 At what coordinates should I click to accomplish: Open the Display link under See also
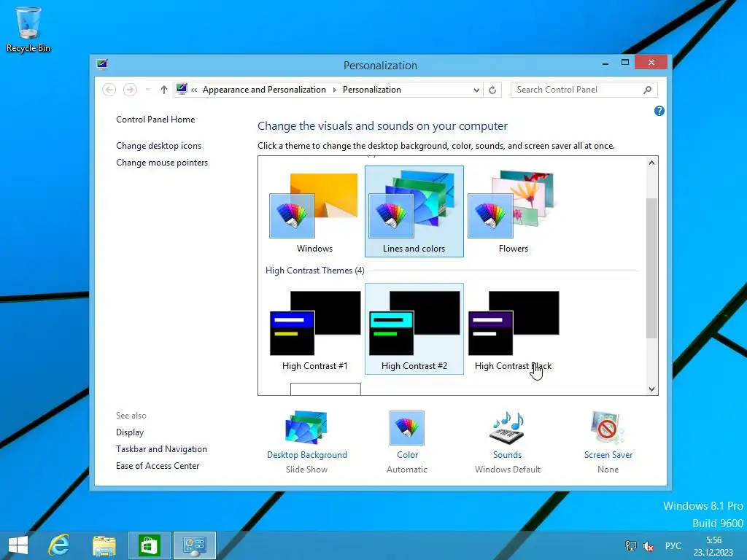click(x=130, y=432)
